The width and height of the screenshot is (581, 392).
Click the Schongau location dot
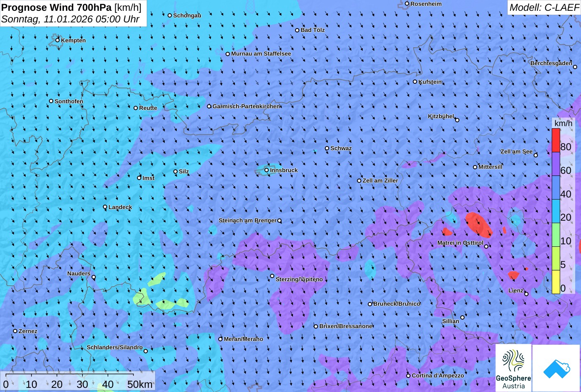[170, 15]
